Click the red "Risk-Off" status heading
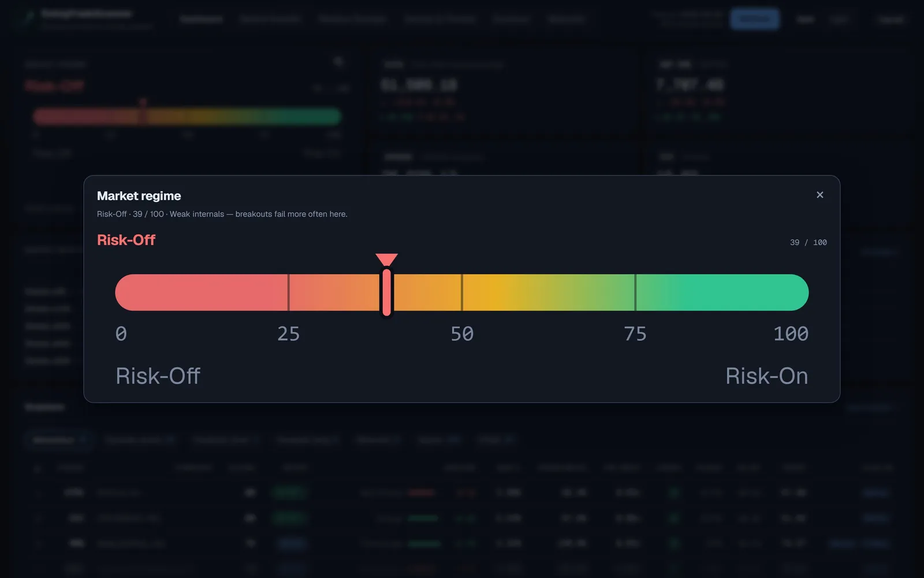 [x=126, y=240]
